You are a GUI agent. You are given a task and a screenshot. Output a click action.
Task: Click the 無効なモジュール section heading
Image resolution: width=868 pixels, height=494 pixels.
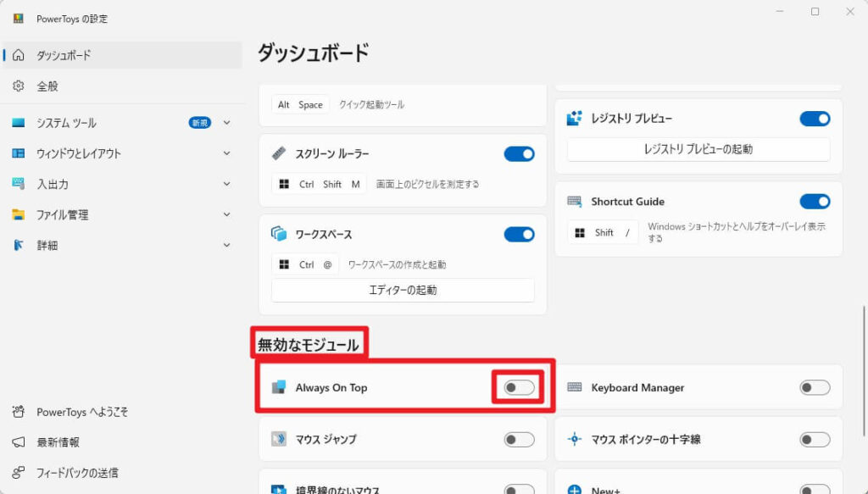click(309, 345)
